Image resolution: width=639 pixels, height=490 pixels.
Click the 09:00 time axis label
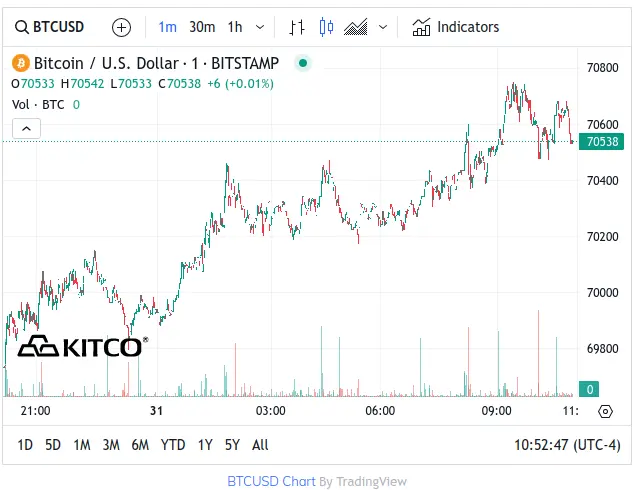496,411
